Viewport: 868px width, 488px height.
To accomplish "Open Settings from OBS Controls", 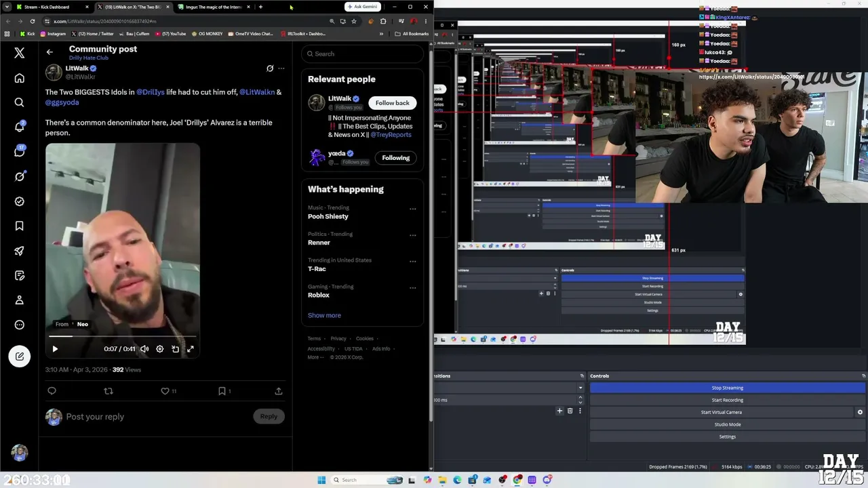I will point(728,436).
